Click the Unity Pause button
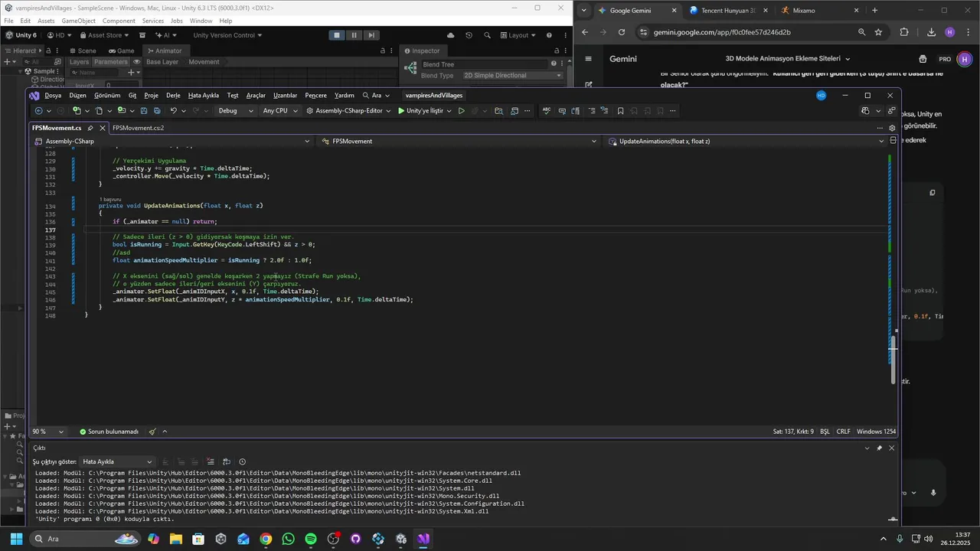This screenshot has height=551, width=980. [354, 35]
